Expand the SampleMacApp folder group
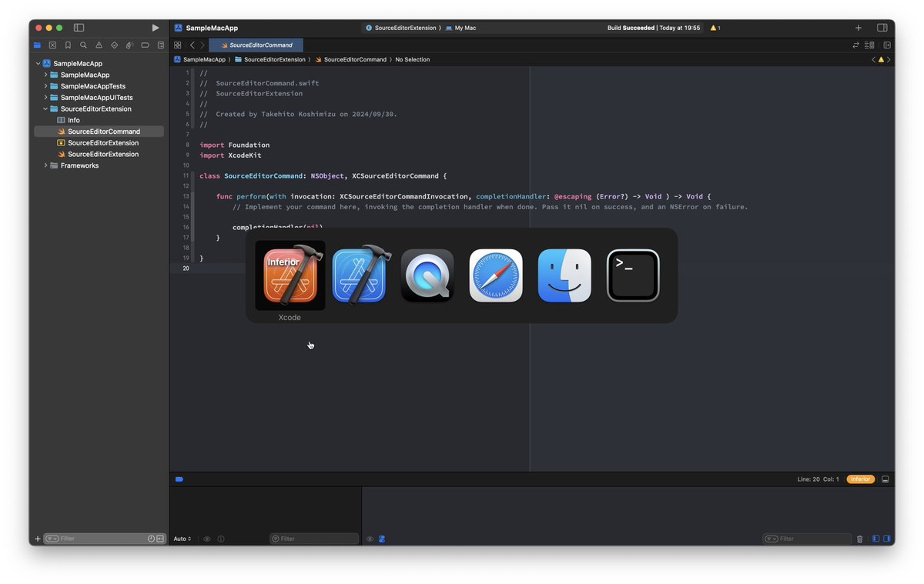This screenshot has width=924, height=584. click(x=45, y=75)
